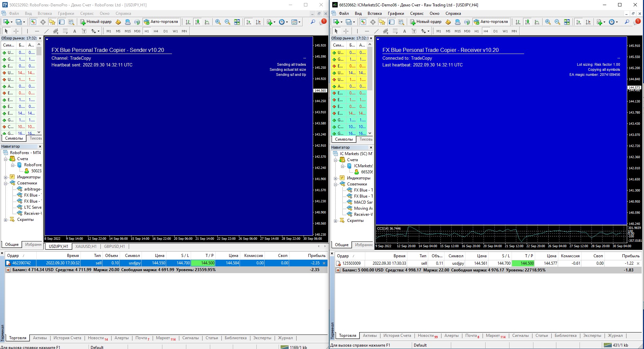Toggle the Навигатор panel visibility
The image size is (644, 349).
click(53, 21)
